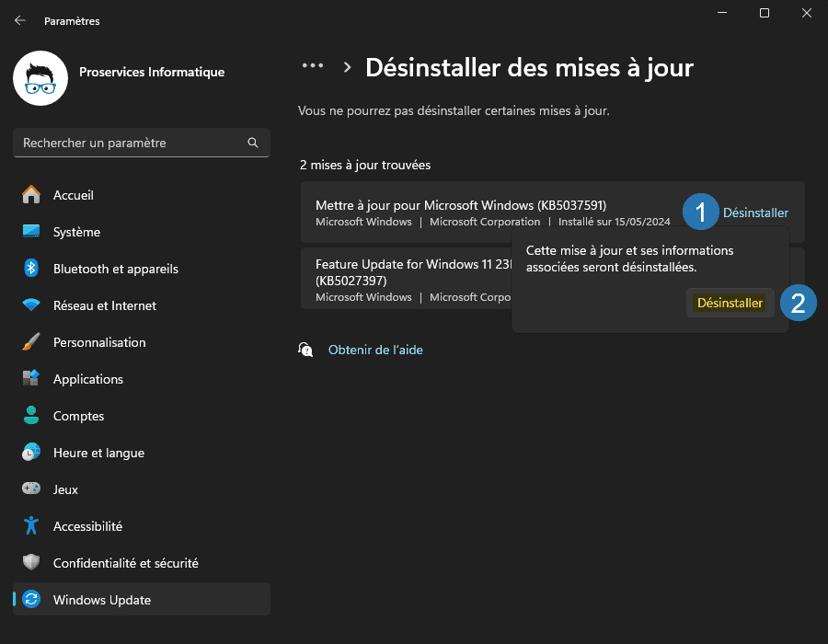Open the breadcrumb overflow ellipsis menu
828x644 pixels.
[x=313, y=64]
